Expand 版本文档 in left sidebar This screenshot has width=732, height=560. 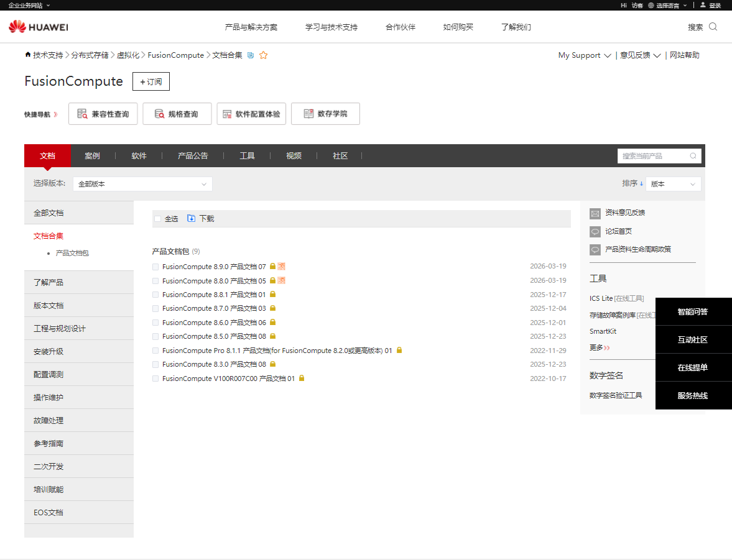tap(79, 305)
